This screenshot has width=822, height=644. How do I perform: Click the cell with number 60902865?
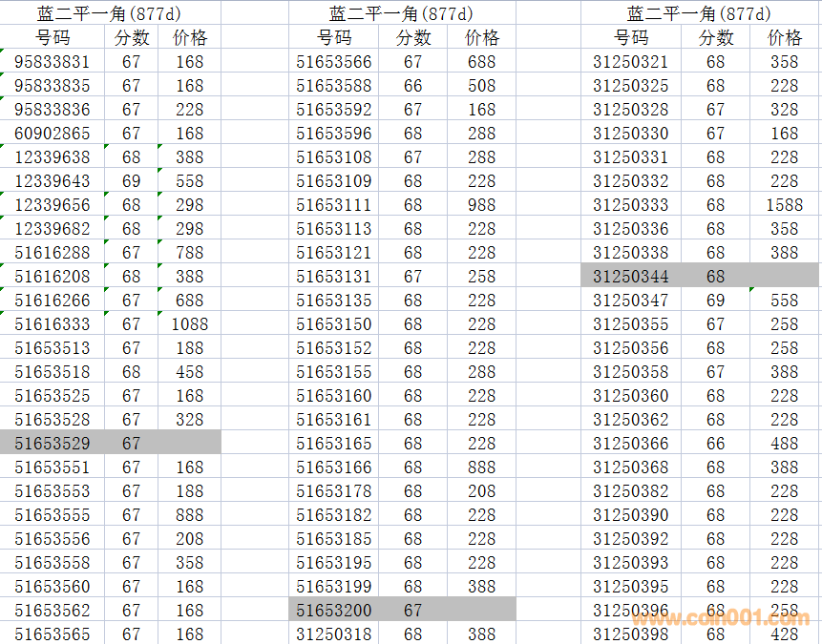point(53,134)
